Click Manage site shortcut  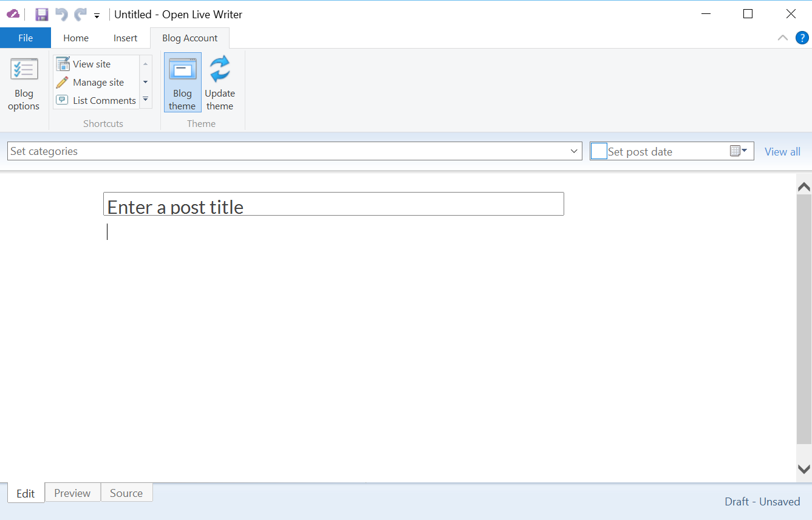(96, 82)
